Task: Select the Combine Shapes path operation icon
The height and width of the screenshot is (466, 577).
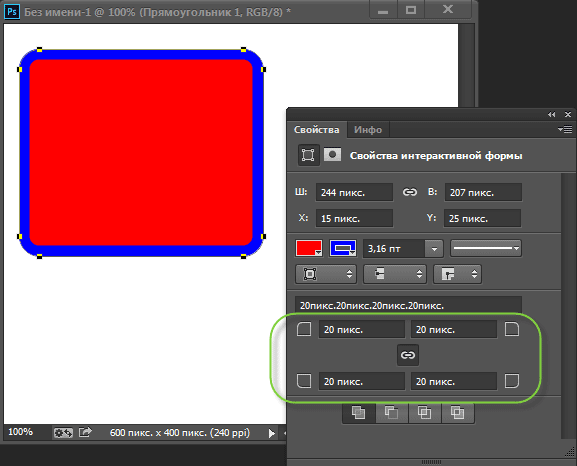Action: pos(358,413)
